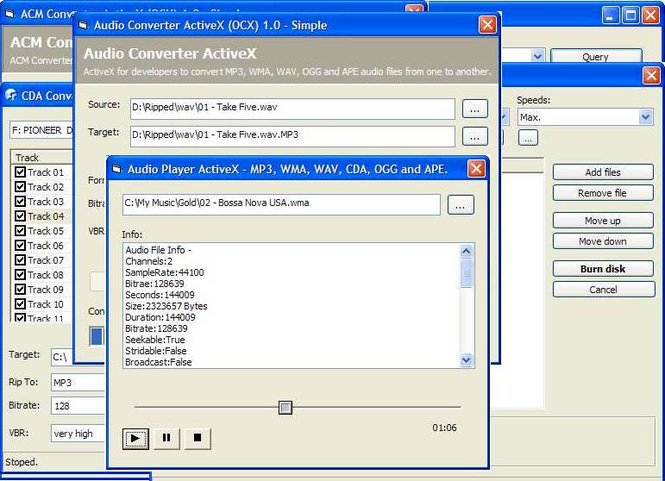The width and height of the screenshot is (665, 481).
Task: Click the 'Stoped.' status bar text
Action: pos(22,462)
